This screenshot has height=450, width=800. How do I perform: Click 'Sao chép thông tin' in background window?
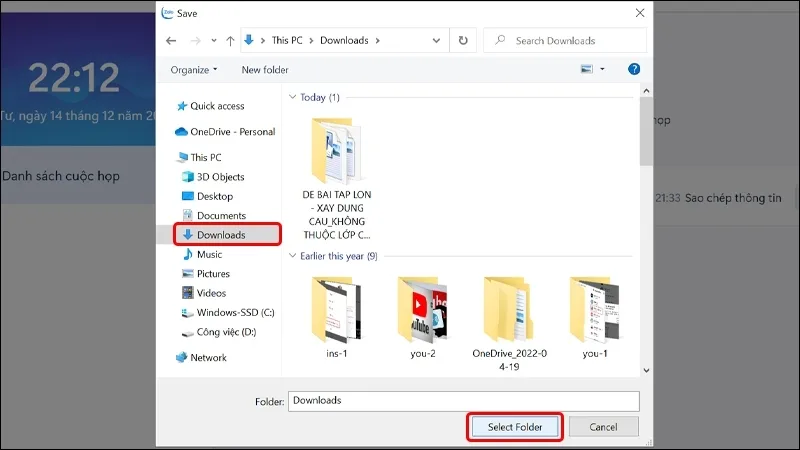point(733,198)
